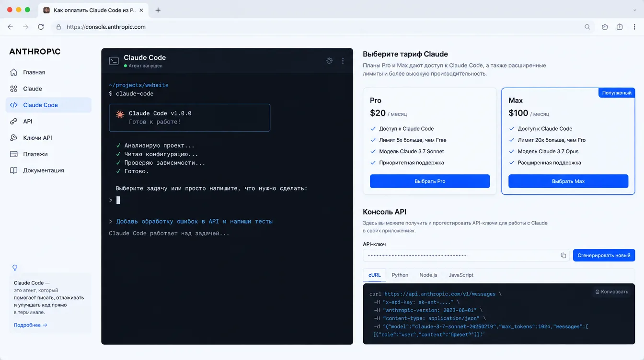The image size is (644, 360).
Task: Click the Модель Claude 3.7 Opus line
Action: click(x=548, y=151)
